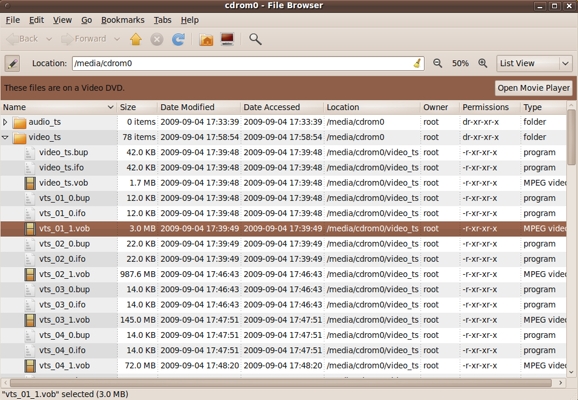The image size is (578, 400).
Task: Expand the audio_ts folder
Action: tap(5, 122)
